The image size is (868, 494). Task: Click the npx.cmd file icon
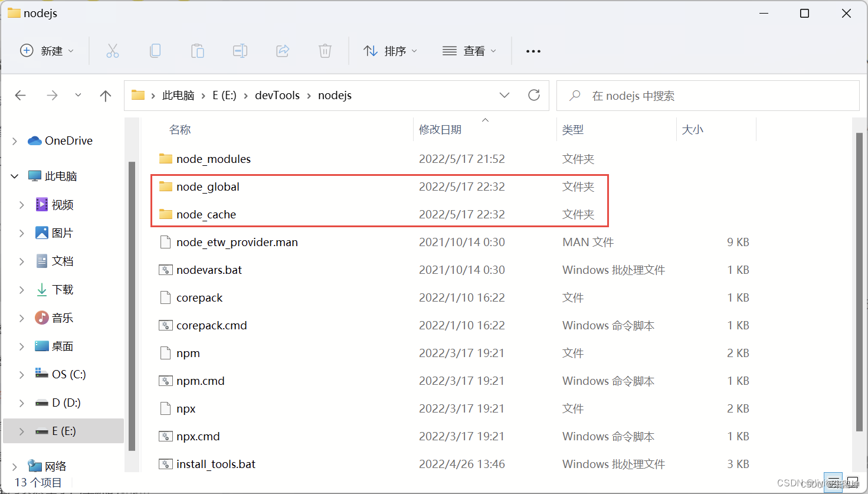click(x=166, y=436)
